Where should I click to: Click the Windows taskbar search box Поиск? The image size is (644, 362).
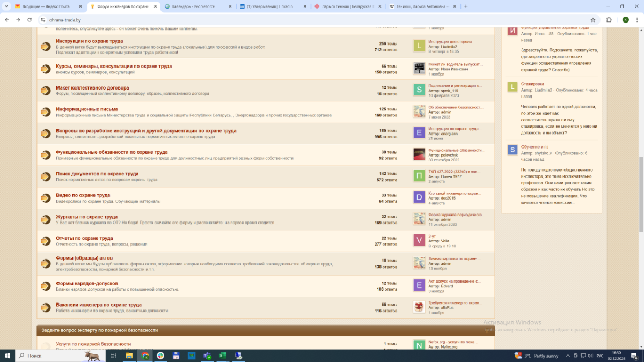click(x=59, y=356)
